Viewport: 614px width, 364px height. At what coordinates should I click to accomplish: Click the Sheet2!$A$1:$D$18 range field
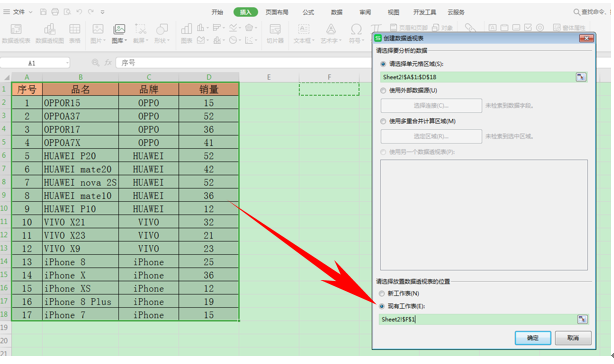coord(477,77)
